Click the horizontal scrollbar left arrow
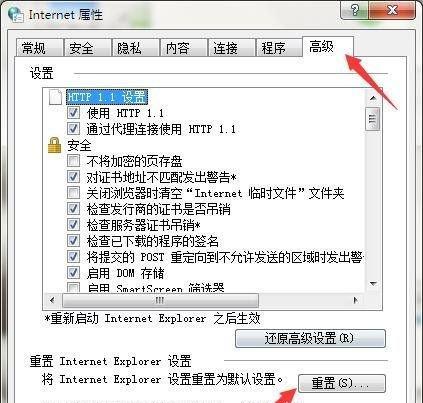423x403 pixels. point(52,300)
